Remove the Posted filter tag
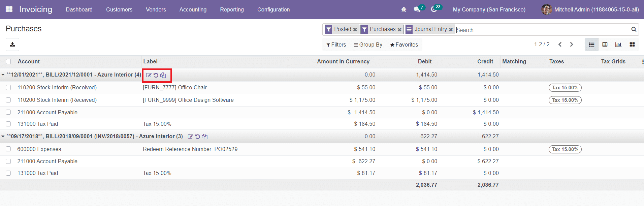This screenshot has width=644, height=206. [355, 30]
